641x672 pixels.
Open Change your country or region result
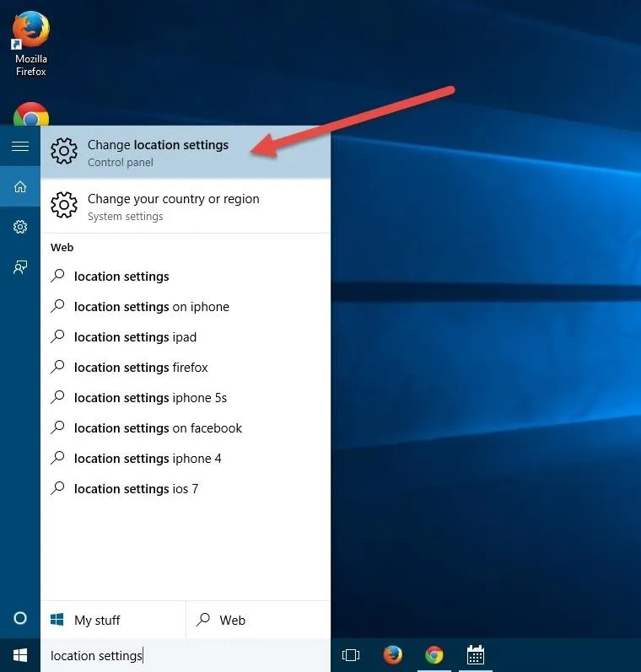coord(186,206)
